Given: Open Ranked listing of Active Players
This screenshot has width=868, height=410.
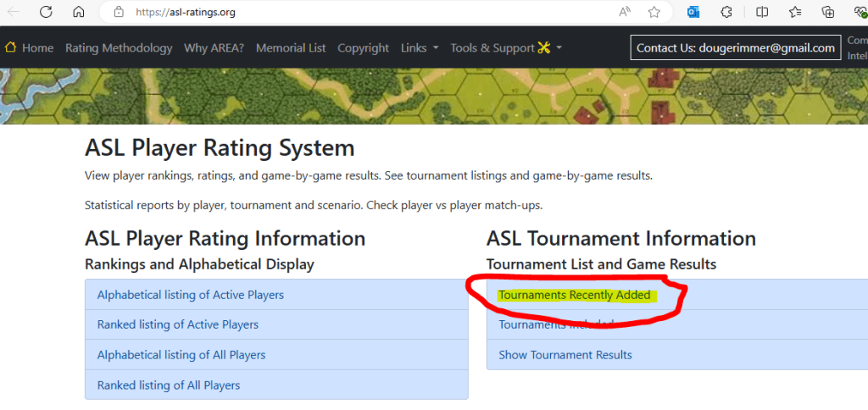Looking at the screenshot, I should click(x=178, y=324).
